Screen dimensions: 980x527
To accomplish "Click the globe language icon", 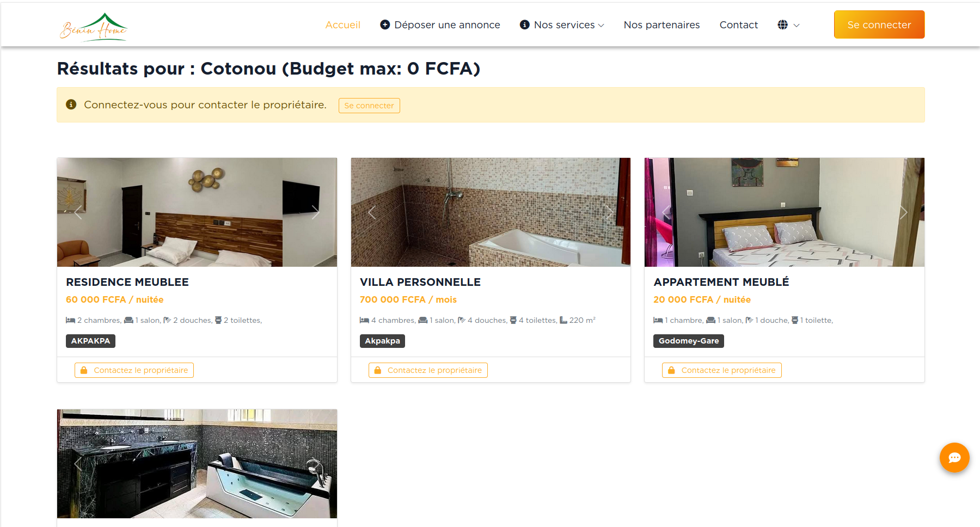I will tap(782, 25).
